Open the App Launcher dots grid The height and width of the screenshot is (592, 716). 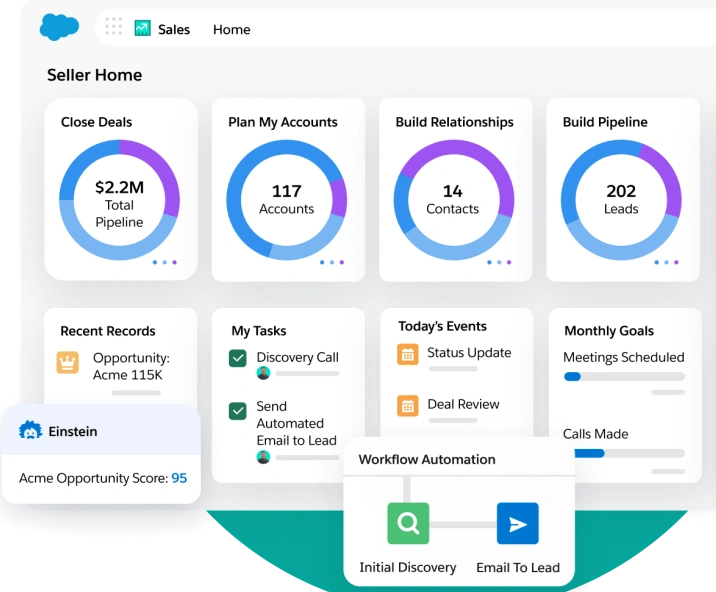(x=114, y=26)
